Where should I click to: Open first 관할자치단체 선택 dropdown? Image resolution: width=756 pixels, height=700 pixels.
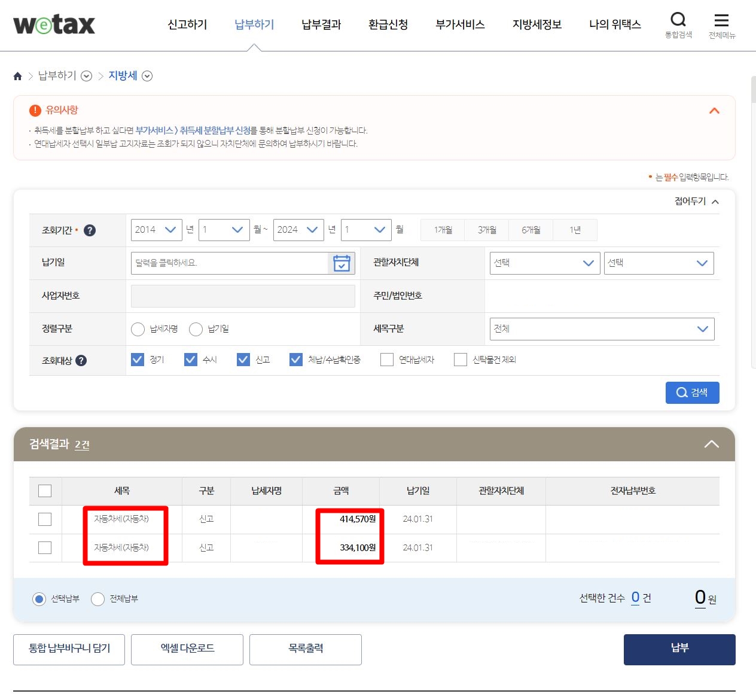click(x=545, y=263)
